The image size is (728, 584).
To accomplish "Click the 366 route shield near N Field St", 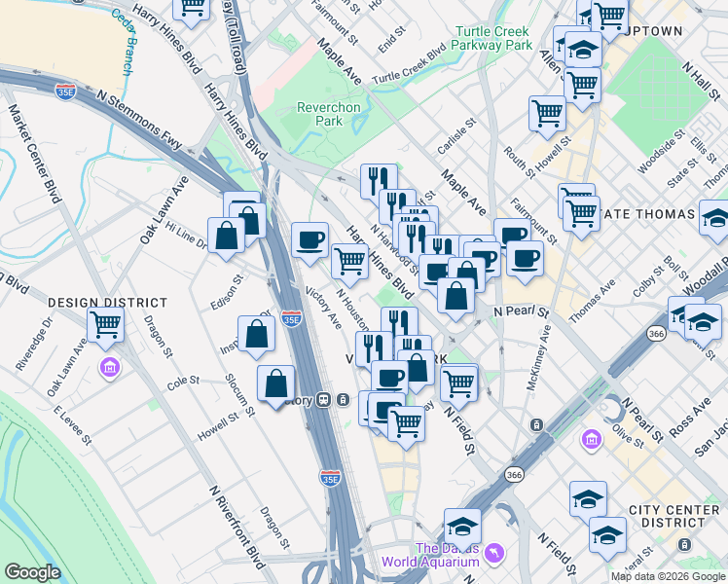I will (514, 475).
